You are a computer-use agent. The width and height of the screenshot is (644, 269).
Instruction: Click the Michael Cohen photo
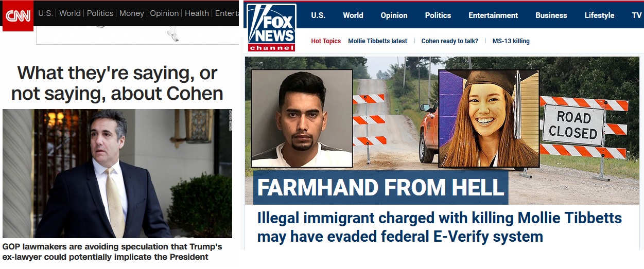tap(117, 173)
